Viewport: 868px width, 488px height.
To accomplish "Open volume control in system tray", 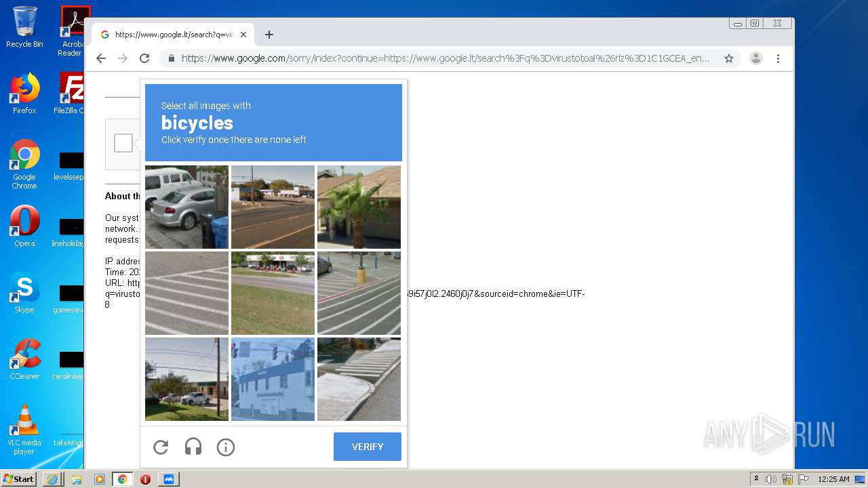I will point(771,479).
